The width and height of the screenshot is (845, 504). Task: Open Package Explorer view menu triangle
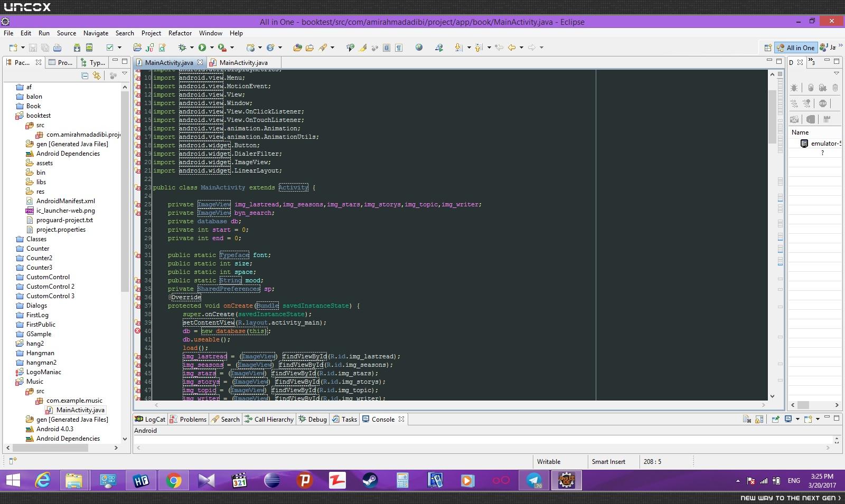pos(125,74)
